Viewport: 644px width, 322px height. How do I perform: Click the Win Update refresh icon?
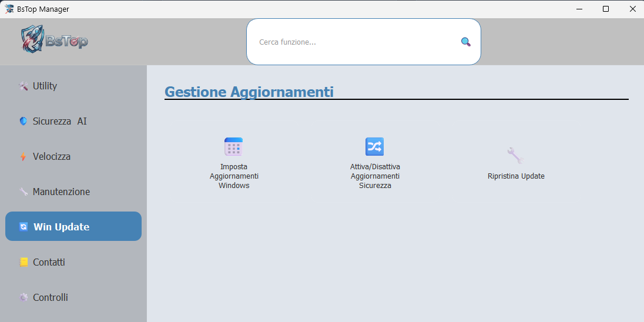[24, 227]
